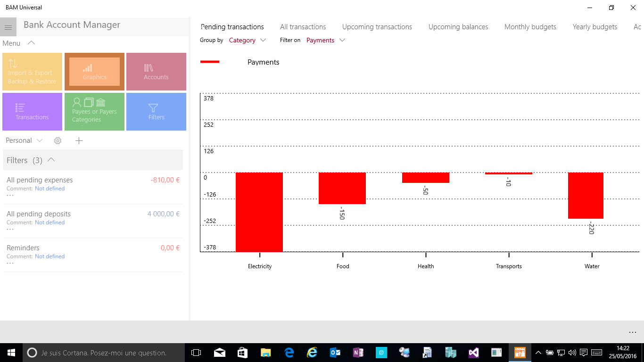Switch to All transactions tab
644x362 pixels.
(x=303, y=27)
